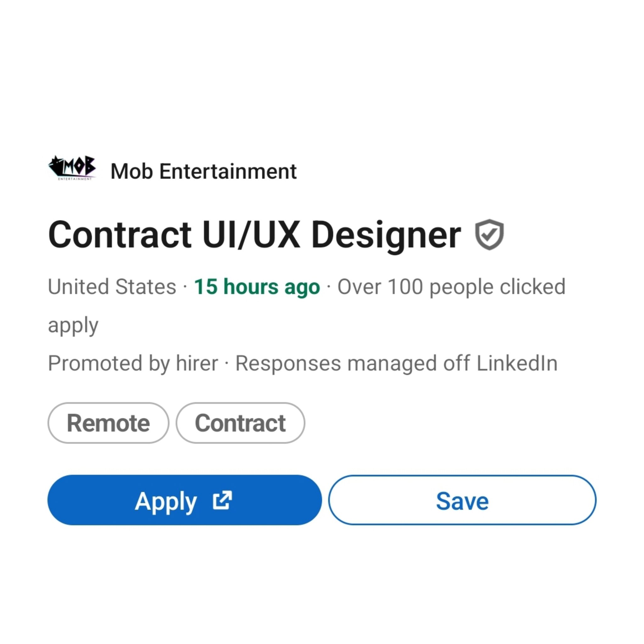This screenshot has width=644, height=644.
Task: Click the tiny 'ENTERTAINMENT' text under logo
Action: (75, 179)
